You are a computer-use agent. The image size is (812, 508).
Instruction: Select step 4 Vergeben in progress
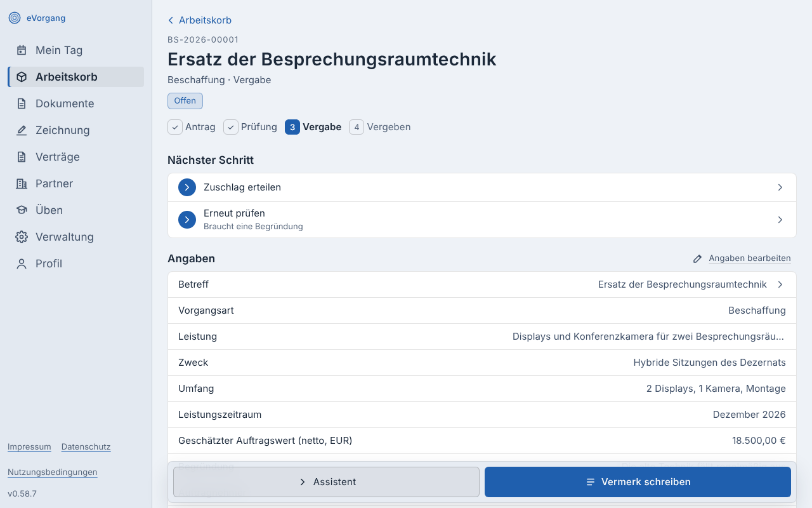tap(380, 127)
